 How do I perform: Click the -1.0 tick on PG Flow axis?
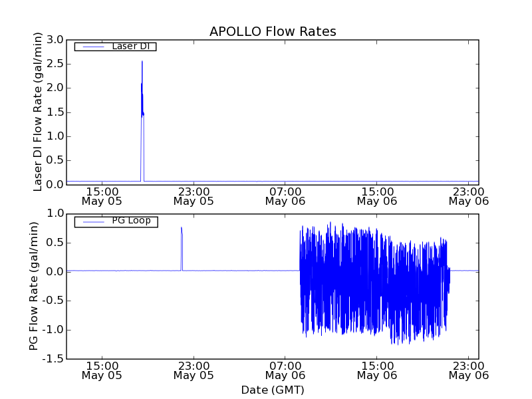(x=54, y=330)
